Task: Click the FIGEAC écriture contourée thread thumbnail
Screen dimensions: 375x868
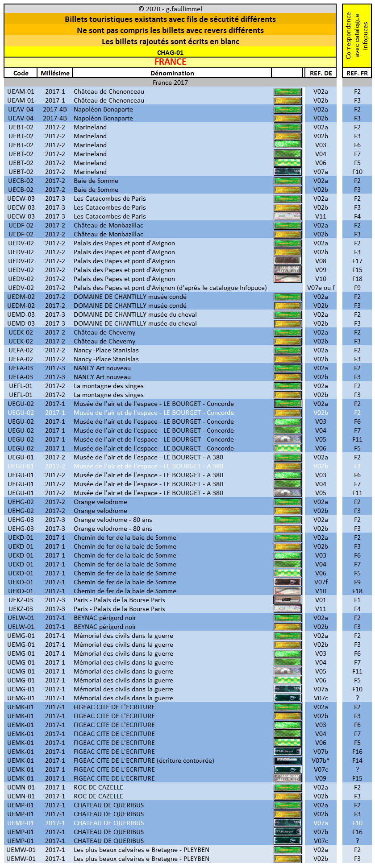Action: [287, 761]
